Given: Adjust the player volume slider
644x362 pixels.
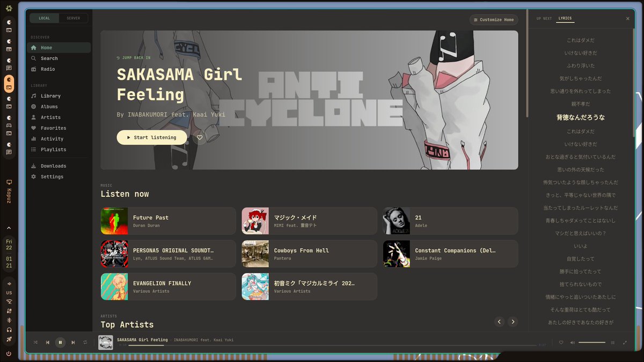Looking at the screenshot, I should pyautogui.click(x=592, y=342).
